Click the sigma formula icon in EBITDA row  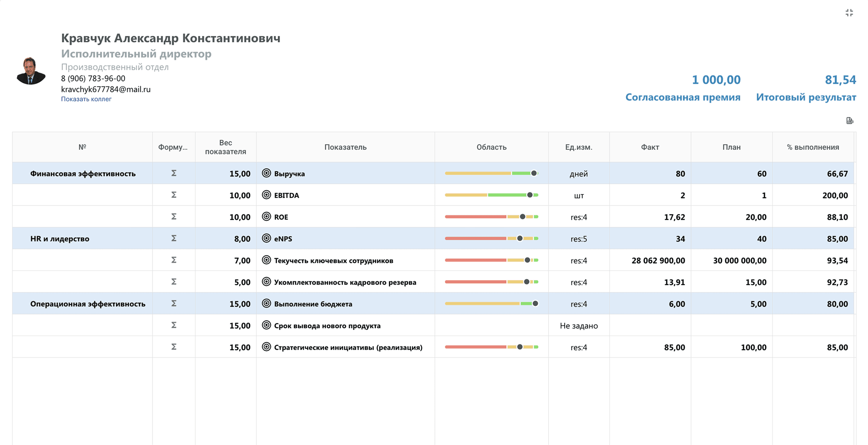click(174, 195)
